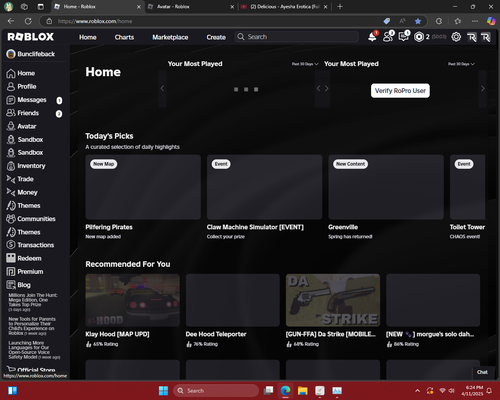
Task: Open the first Themes sidebar item
Action: coord(23,206)
